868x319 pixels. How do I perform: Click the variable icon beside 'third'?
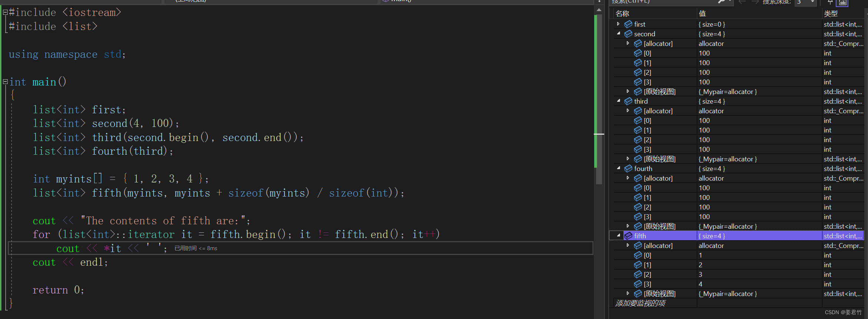(x=628, y=101)
